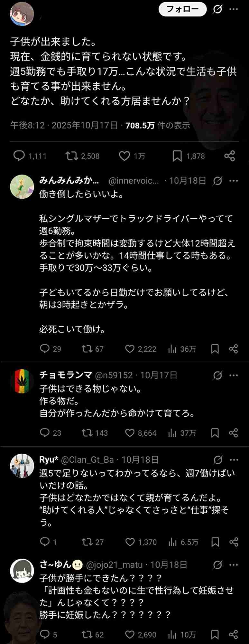This screenshot has height=644, width=249.
Task: Bookmark チョモランマ's reply
Action: point(215,433)
